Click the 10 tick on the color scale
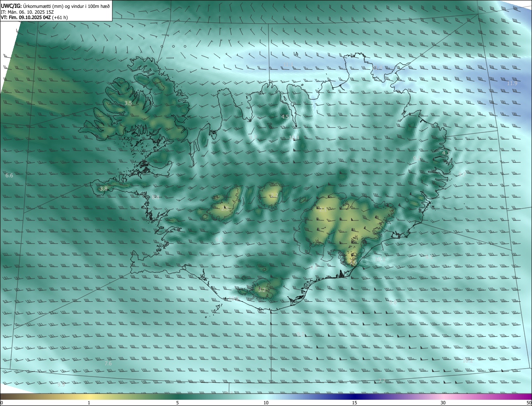 (x=266, y=403)
